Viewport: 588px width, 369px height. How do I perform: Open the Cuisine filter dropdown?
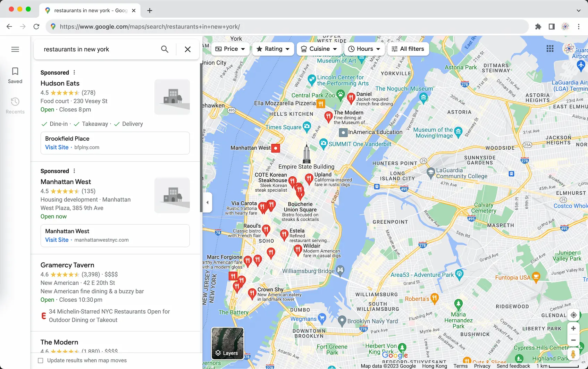coord(319,49)
